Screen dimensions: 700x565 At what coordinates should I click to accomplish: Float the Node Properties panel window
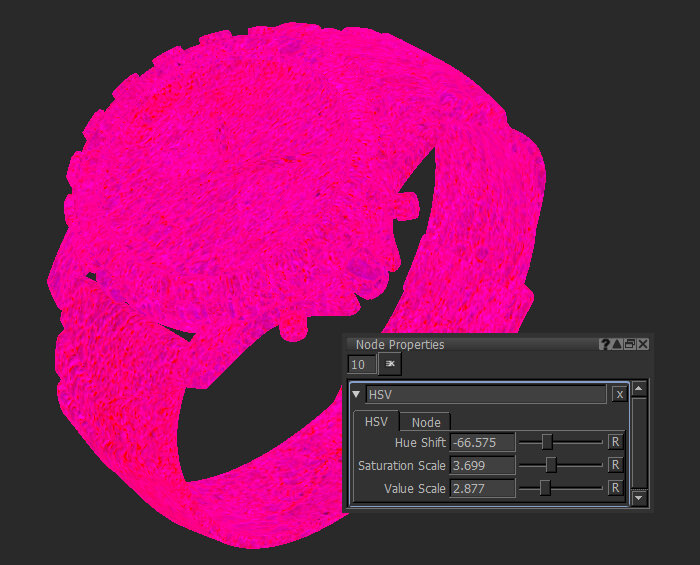[x=630, y=344]
